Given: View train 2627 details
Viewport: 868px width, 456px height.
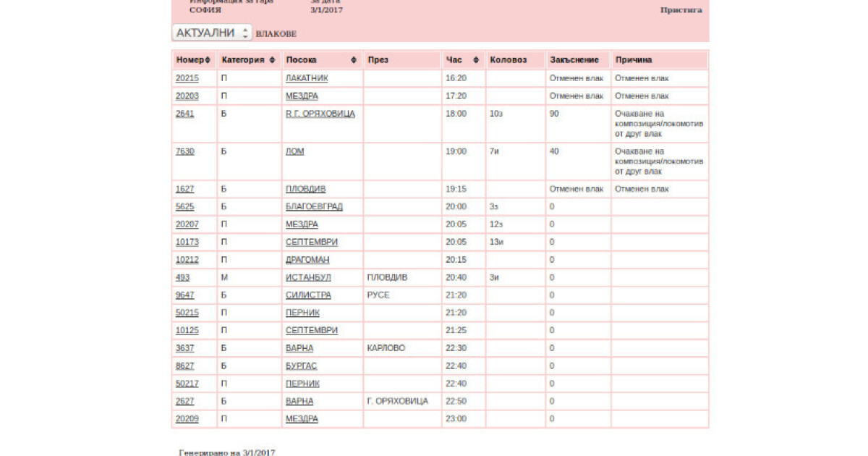Looking at the screenshot, I should pos(184,401).
